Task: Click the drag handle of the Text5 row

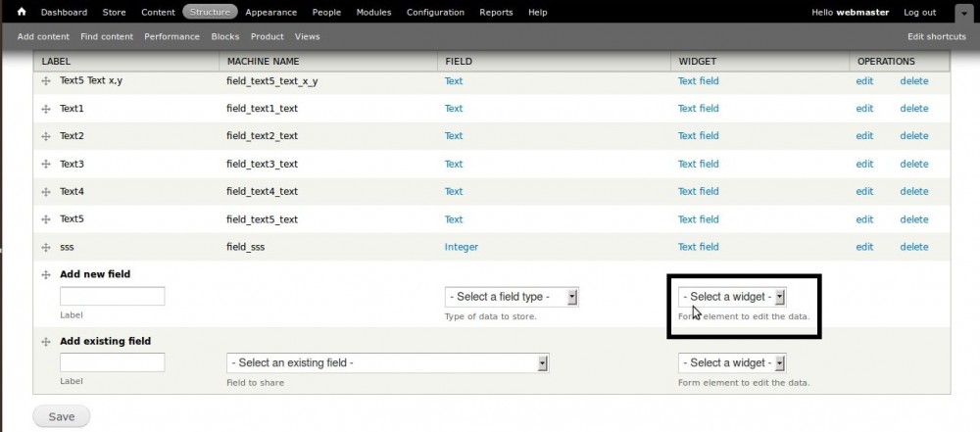Action: coord(46,219)
